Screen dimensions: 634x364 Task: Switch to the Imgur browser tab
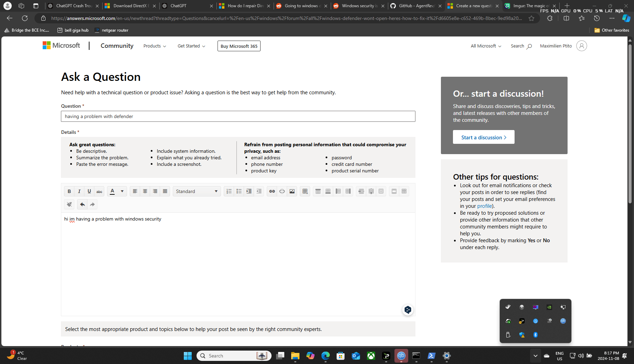click(530, 6)
